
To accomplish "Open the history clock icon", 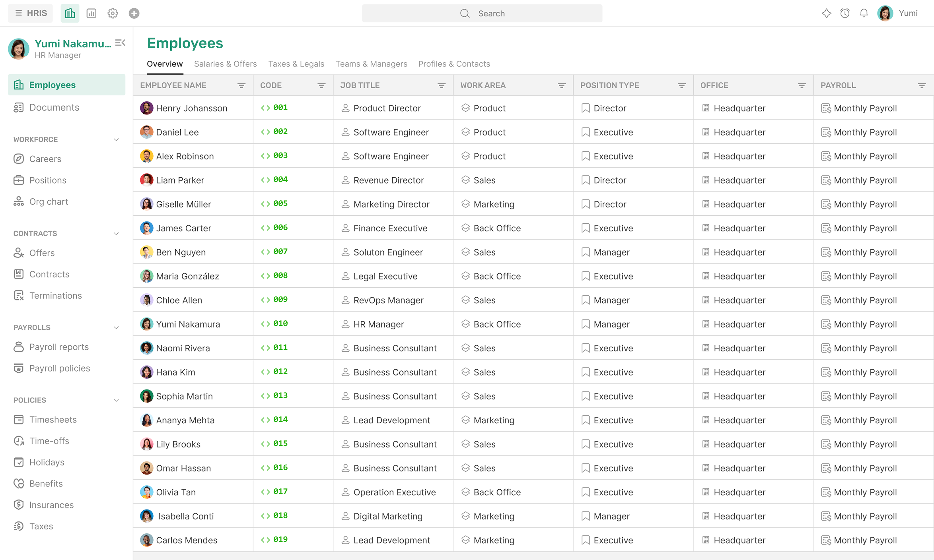I will click(x=845, y=14).
